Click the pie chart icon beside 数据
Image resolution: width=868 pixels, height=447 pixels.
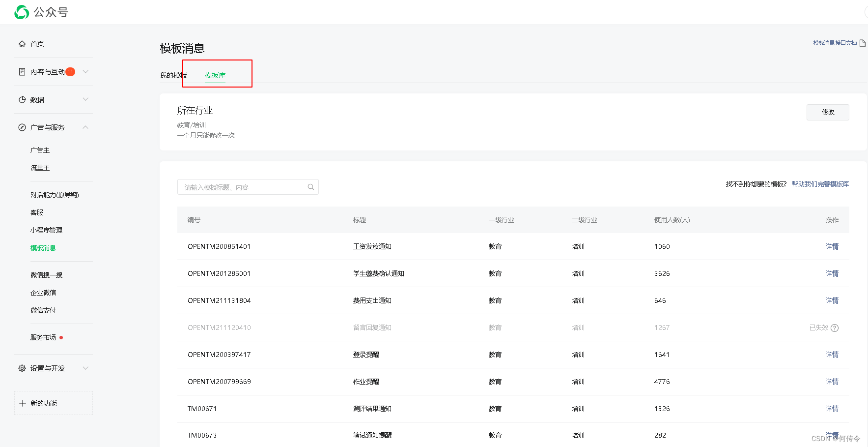[22, 100]
